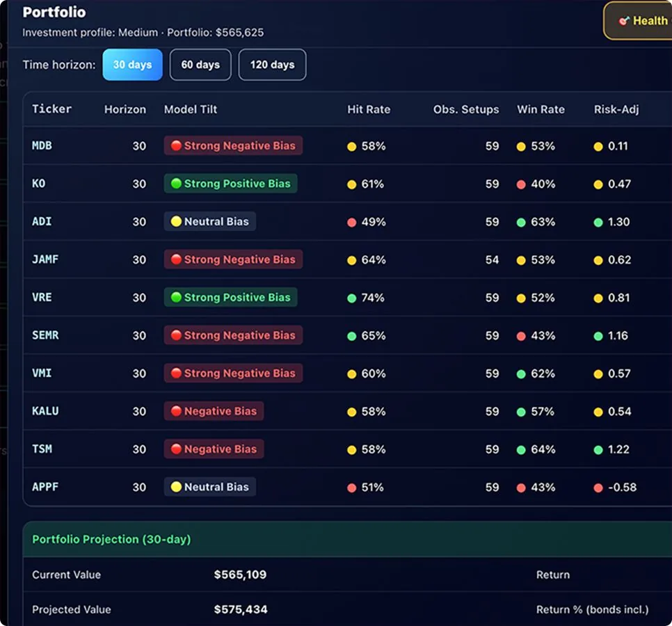Click TSM's 64% win rate
Viewport: 672px width, 626px height.
(543, 449)
